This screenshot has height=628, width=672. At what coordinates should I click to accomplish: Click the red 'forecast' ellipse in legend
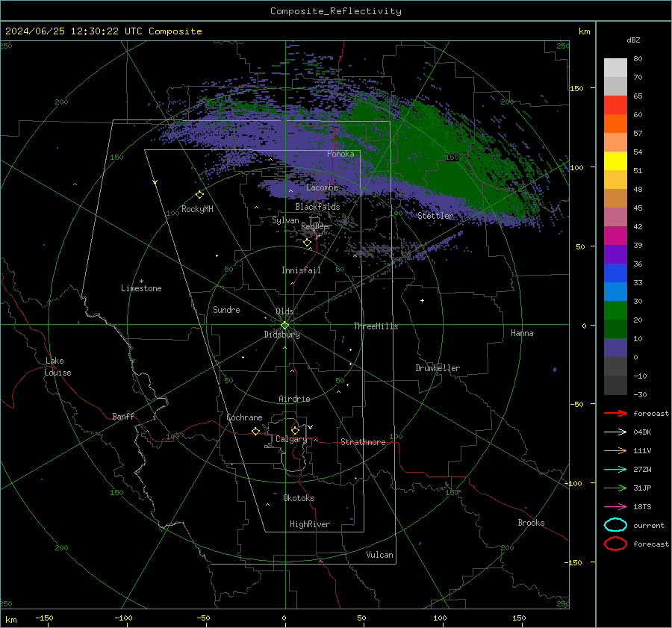pos(615,544)
